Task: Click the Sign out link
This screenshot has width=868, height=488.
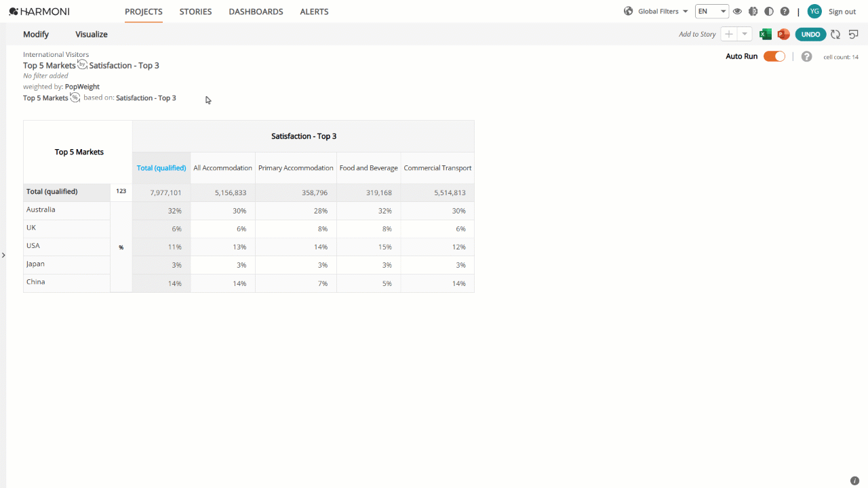Action: tap(842, 12)
